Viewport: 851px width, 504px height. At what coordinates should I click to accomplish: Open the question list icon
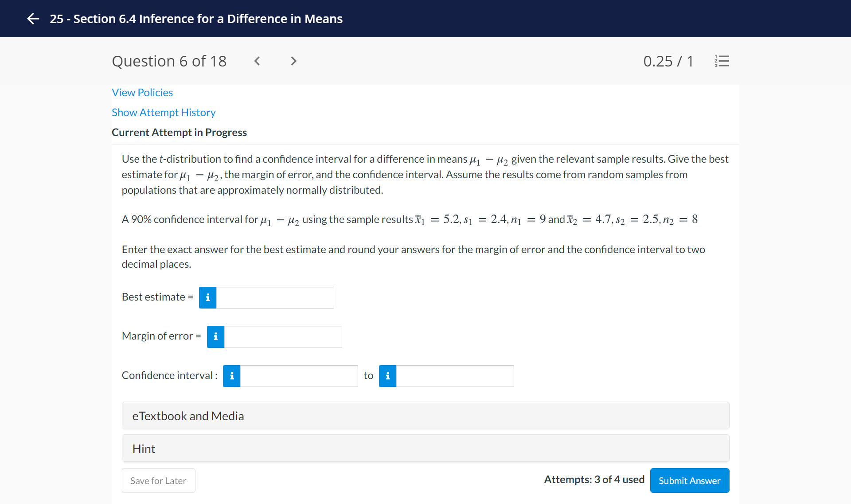pyautogui.click(x=722, y=61)
